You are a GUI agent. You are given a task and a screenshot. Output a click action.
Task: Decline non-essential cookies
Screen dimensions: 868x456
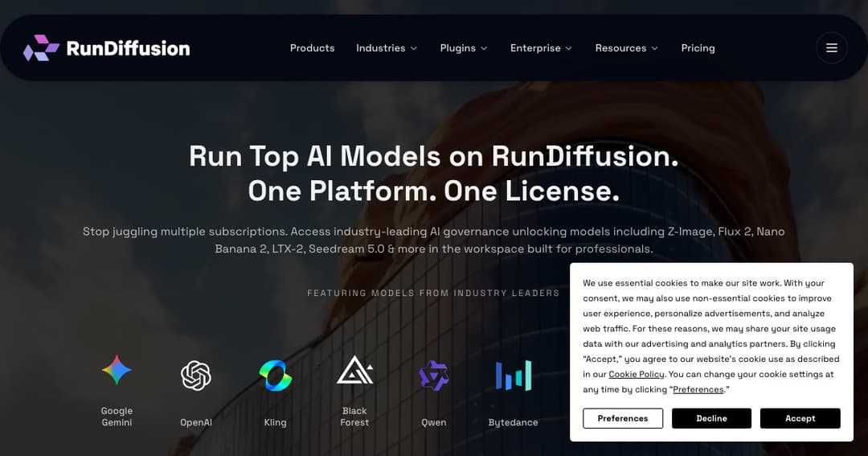pyautogui.click(x=711, y=418)
